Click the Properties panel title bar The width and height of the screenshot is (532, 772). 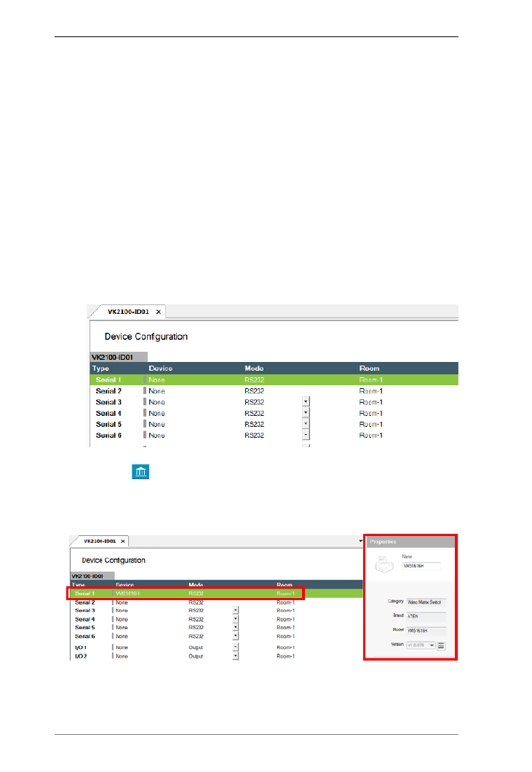[x=410, y=542]
